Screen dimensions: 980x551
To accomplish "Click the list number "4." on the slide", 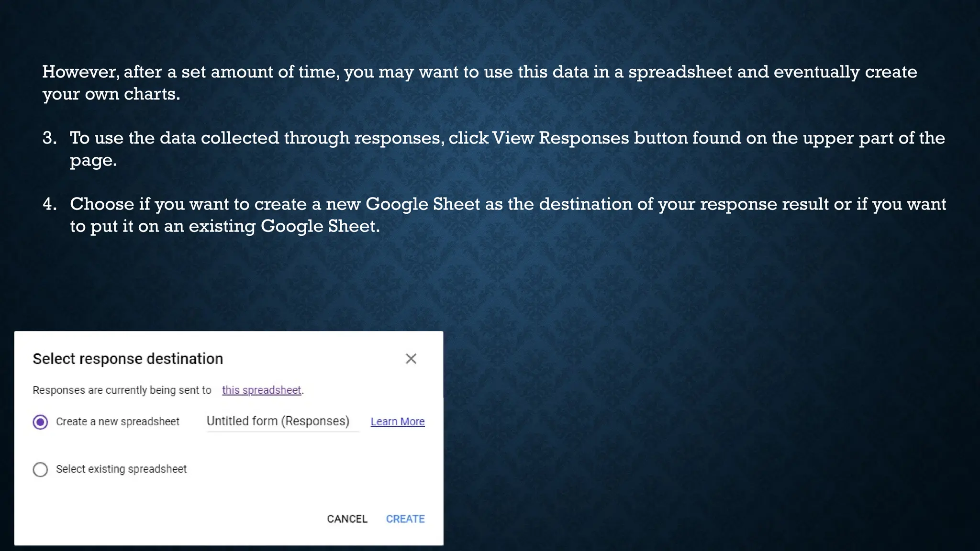I will (x=49, y=204).
